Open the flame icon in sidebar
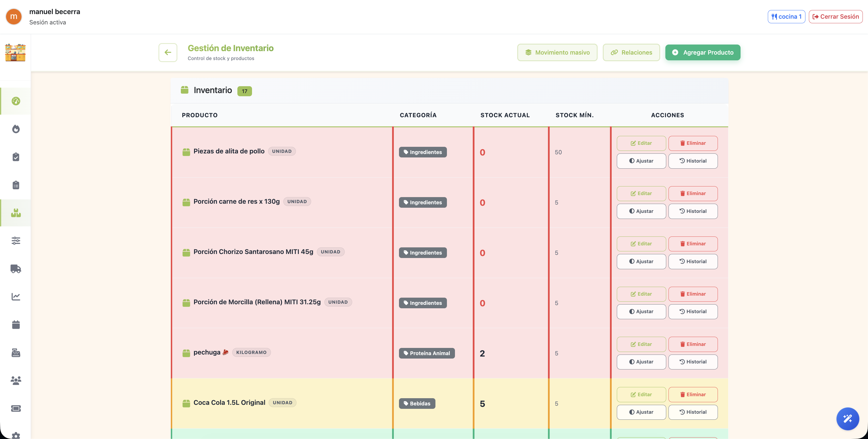868x439 pixels. click(16, 129)
